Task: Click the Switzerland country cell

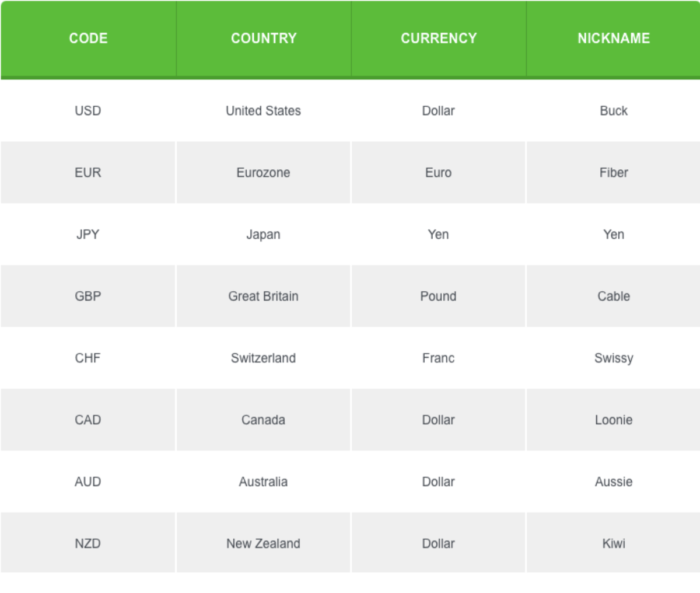Action: [264, 358]
